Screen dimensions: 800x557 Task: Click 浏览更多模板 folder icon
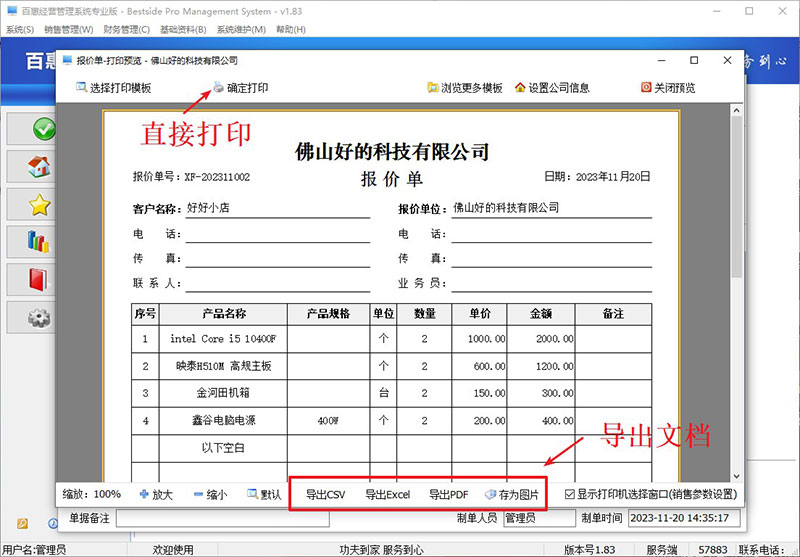433,88
